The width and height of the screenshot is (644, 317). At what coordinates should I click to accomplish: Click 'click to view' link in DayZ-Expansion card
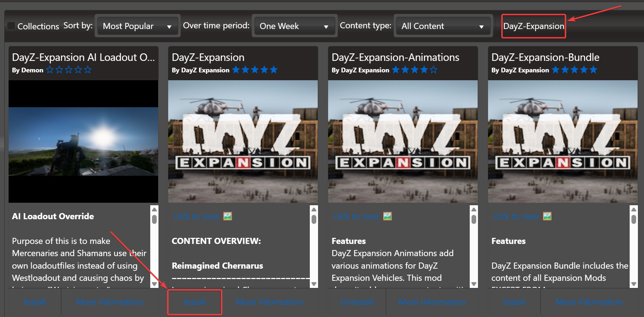(196, 216)
